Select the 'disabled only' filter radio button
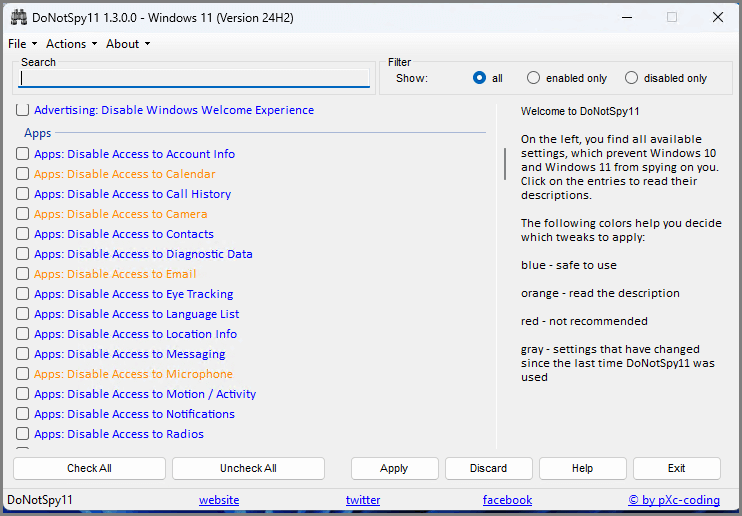Viewport: 742px width, 516px height. coord(632,78)
